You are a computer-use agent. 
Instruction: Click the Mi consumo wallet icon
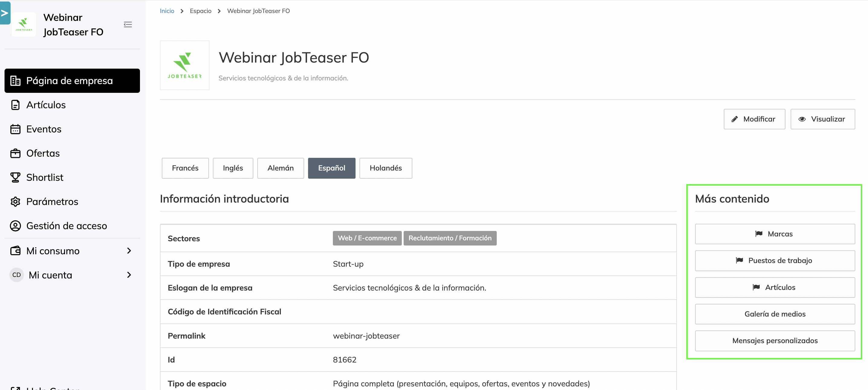coord(15,251)
